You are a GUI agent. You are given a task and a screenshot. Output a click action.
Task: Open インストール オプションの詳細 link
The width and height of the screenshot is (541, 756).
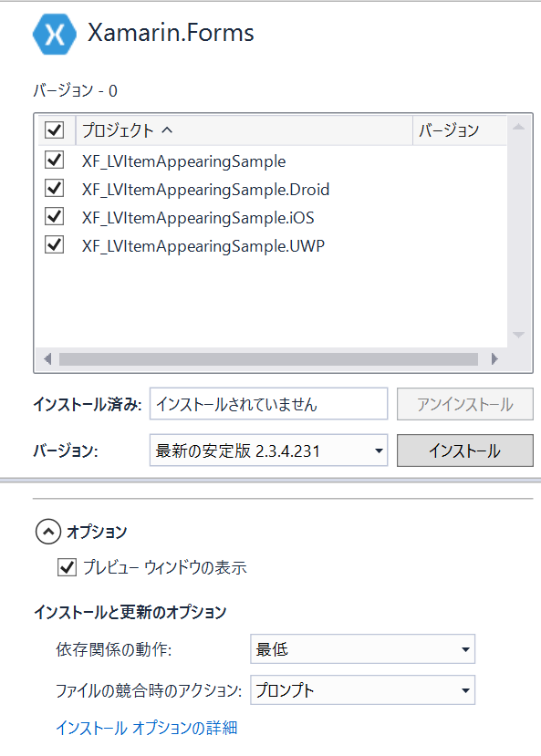click(x=147, y=728)
